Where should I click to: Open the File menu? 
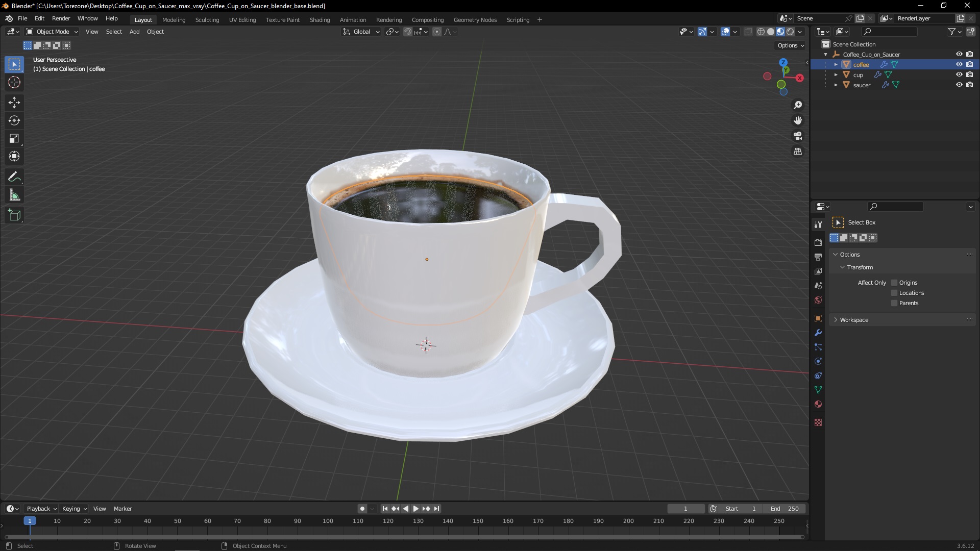point(22,18)
